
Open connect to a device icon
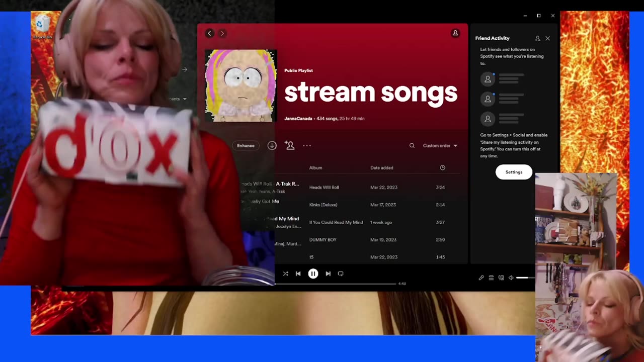(x=501, y=278)
